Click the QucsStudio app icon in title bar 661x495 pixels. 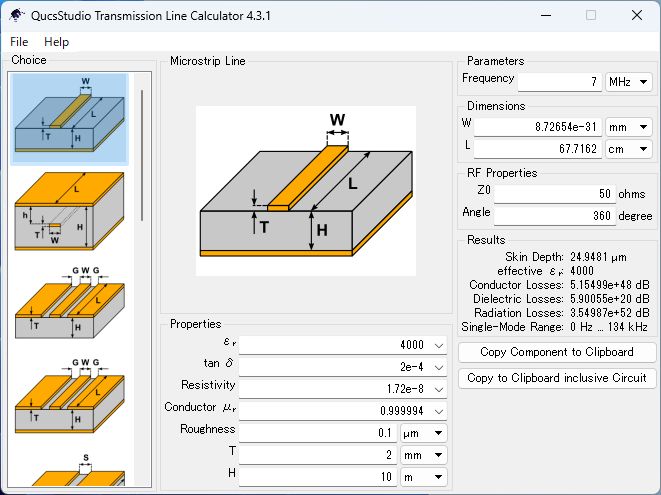[16, 16]
